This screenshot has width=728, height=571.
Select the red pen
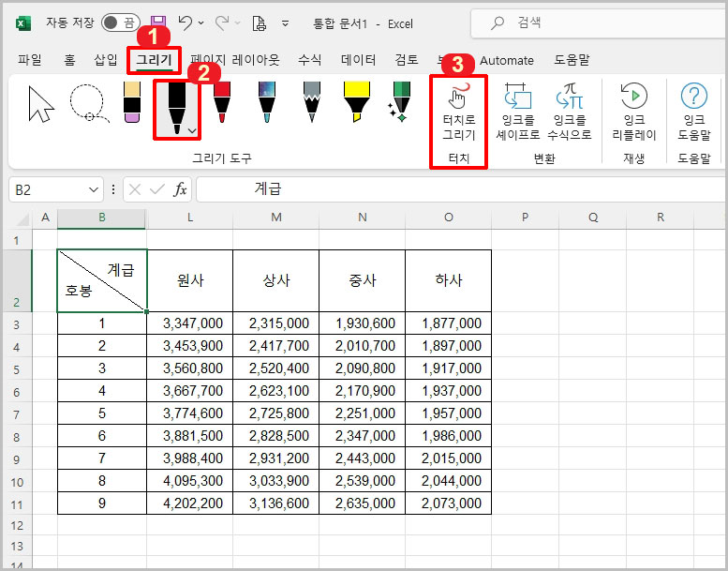221,103
